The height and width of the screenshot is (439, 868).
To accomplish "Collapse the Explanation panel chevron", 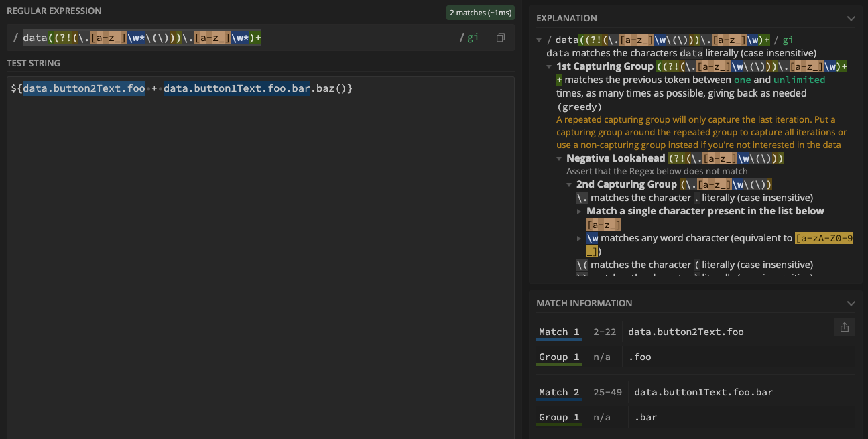I will 851,18.
